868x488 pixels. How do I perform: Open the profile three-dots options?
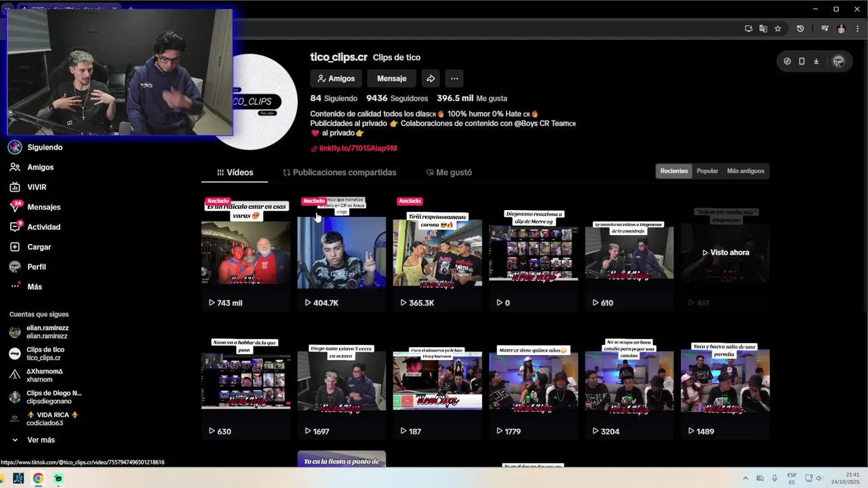pyautogui.click(x=454, y=79)
